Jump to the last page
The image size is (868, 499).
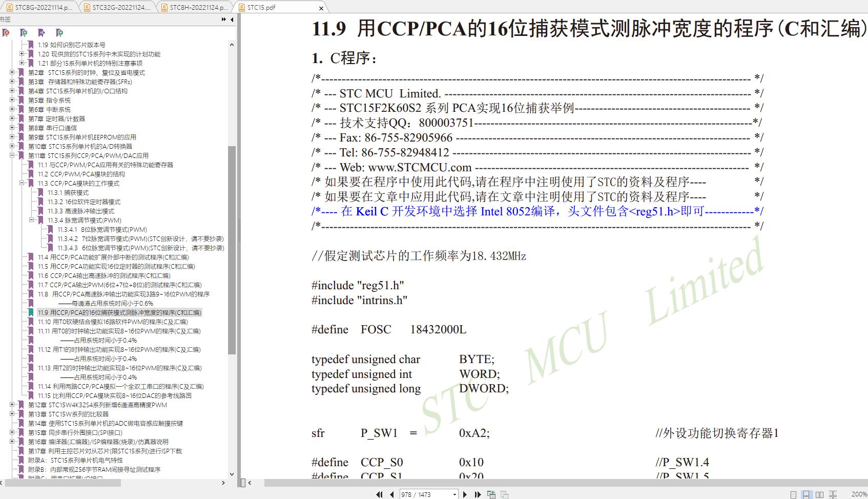(478, 494)
